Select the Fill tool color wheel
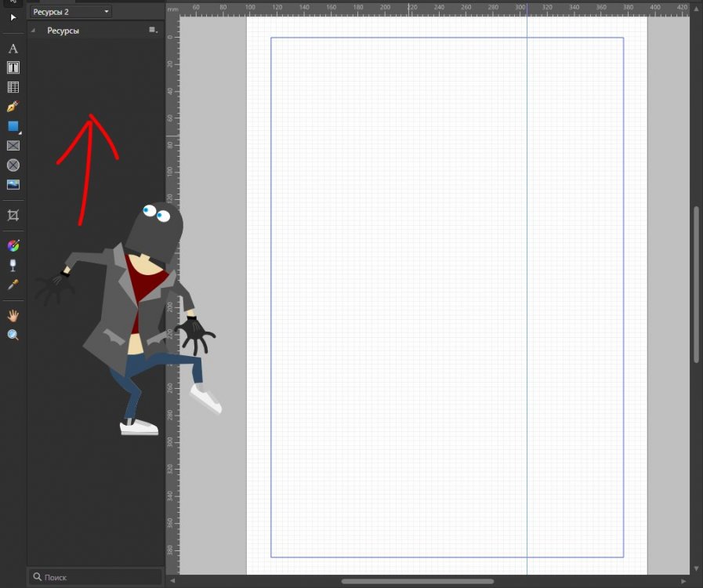The width and height of the screenshot is (703, 588). point(13,246)
